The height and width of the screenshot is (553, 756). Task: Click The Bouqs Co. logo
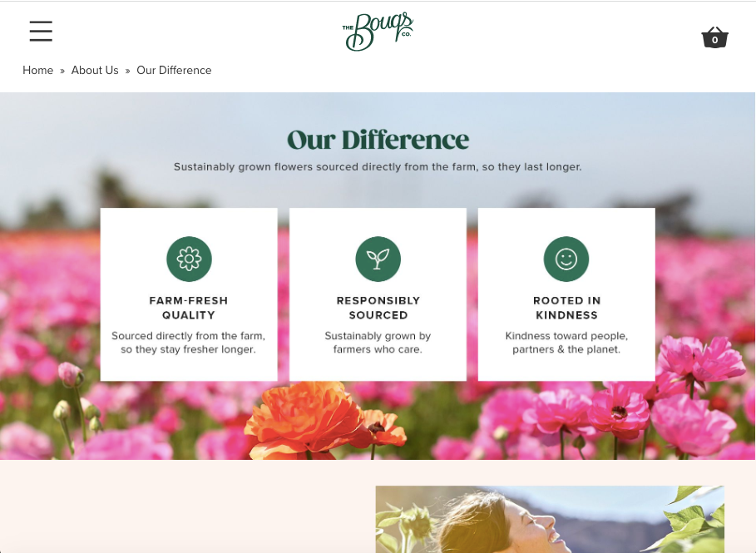pos(378,32)
